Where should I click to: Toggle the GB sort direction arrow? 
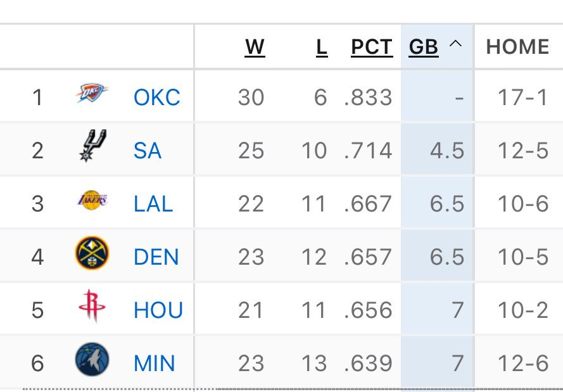pyautogui.click(x=454, y=46)
